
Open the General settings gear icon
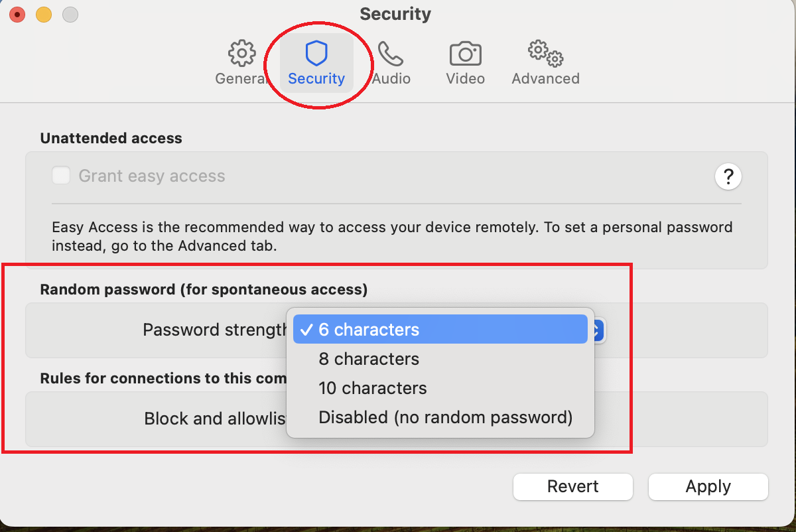241,53
